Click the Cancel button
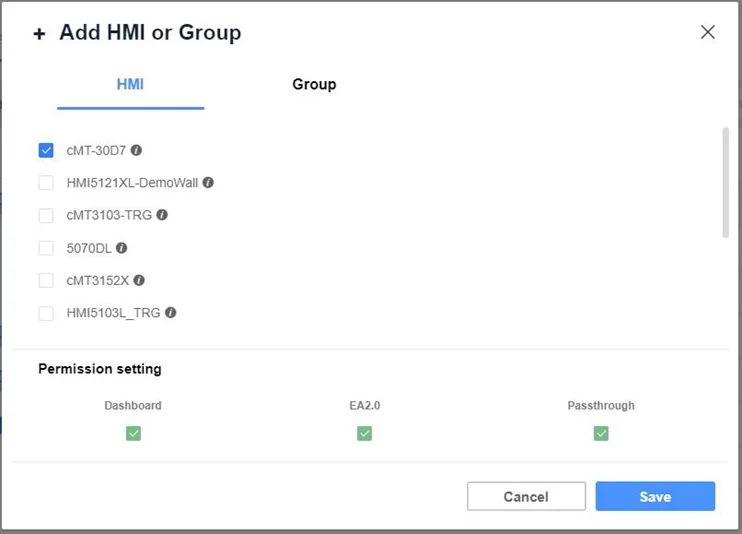Screen dimensions: 742x534 point(526,496)
